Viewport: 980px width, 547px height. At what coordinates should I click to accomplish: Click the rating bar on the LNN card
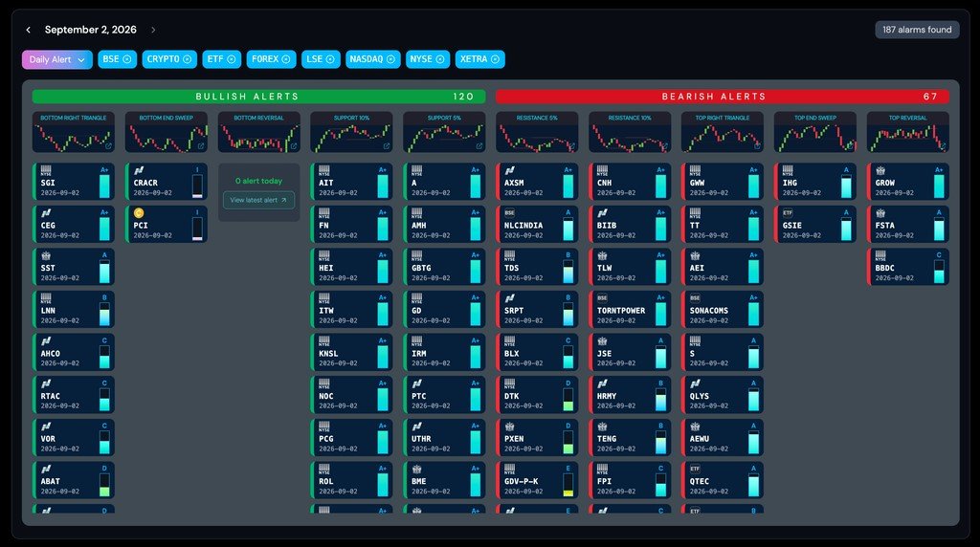pyautogui.click(x=104, y=314)
